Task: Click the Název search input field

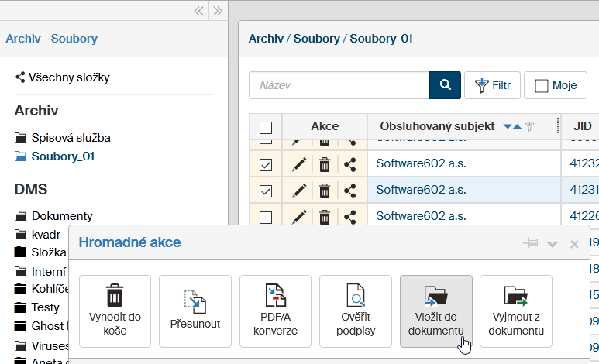Action: coord(339,85)
